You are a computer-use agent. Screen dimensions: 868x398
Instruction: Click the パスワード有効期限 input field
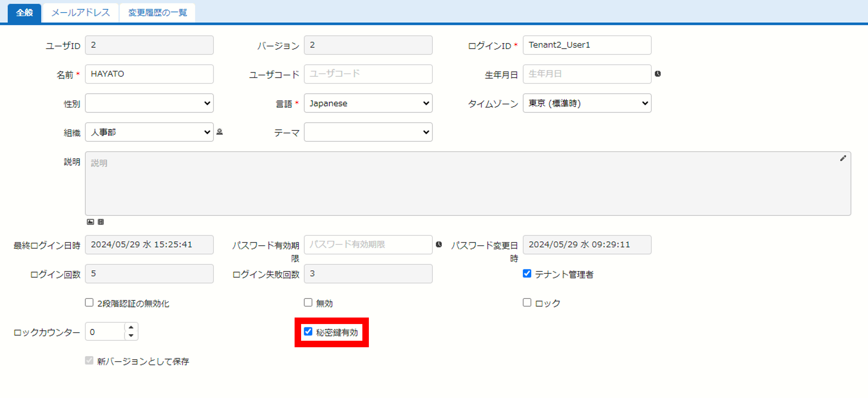pos(368,245)
